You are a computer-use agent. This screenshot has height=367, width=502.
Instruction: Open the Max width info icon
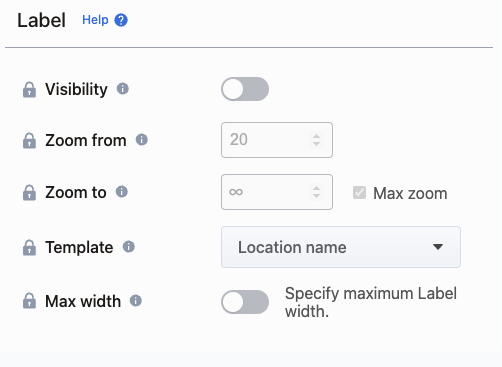pos(136,301)
